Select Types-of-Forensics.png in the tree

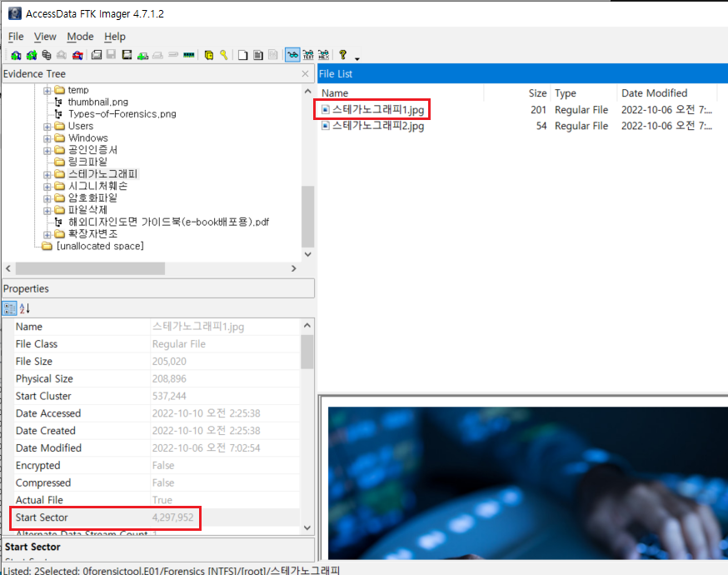pos(122,114)
